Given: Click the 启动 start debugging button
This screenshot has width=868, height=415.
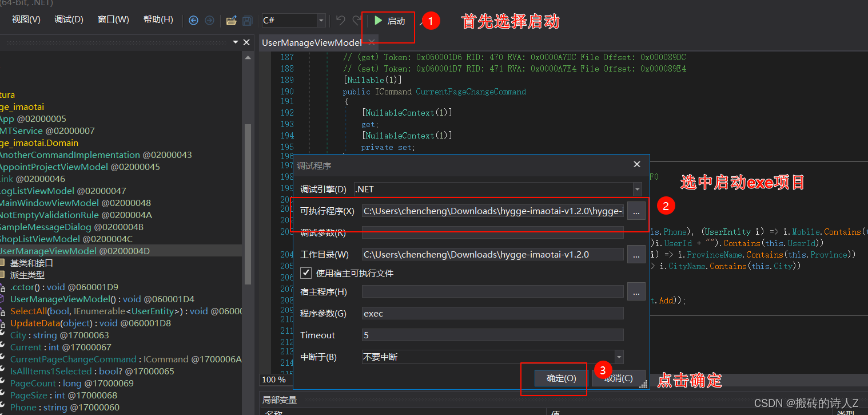Looking at the screenshot, I should (x=389, y=21).
